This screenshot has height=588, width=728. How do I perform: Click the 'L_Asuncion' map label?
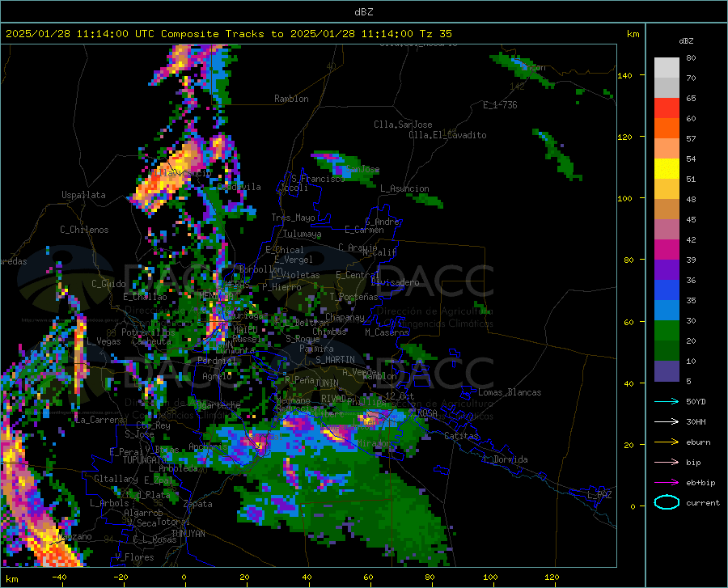click(404, 188)
